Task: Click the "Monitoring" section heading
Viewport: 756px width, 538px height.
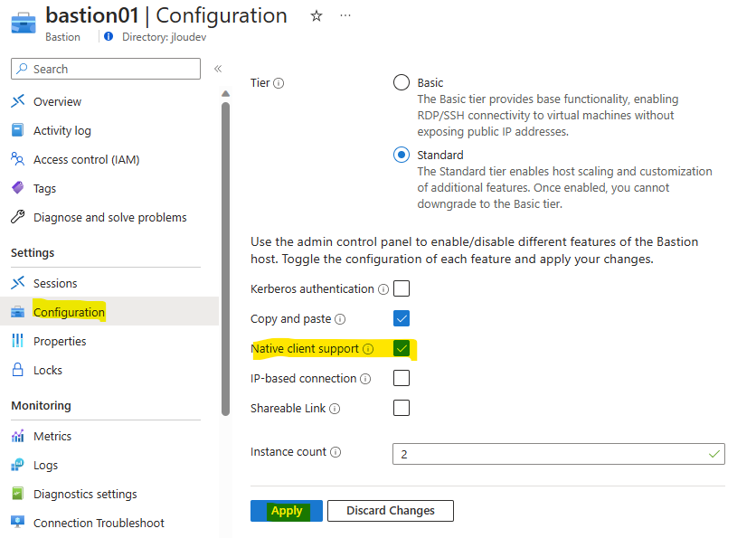Action: coord(41,405)
